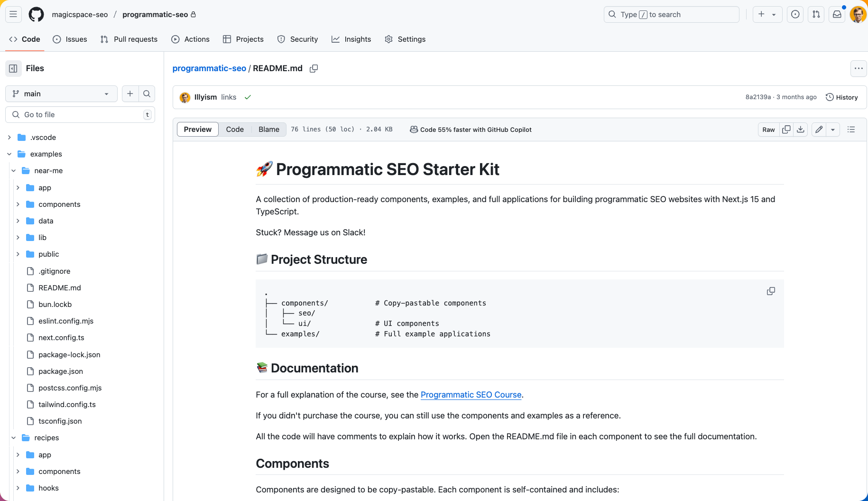
Task: Copy the project structure code block
Action: pyautogui.click(x=771, y=291)
